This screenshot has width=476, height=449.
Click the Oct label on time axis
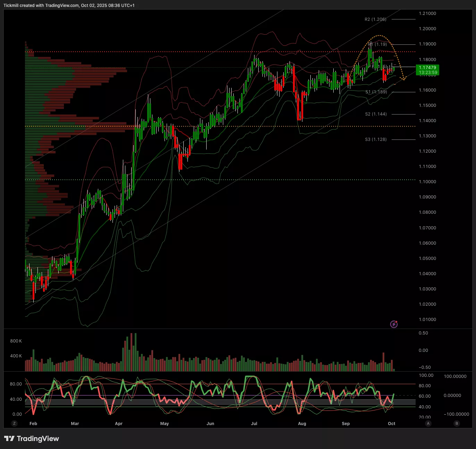(x=391, y=423)
